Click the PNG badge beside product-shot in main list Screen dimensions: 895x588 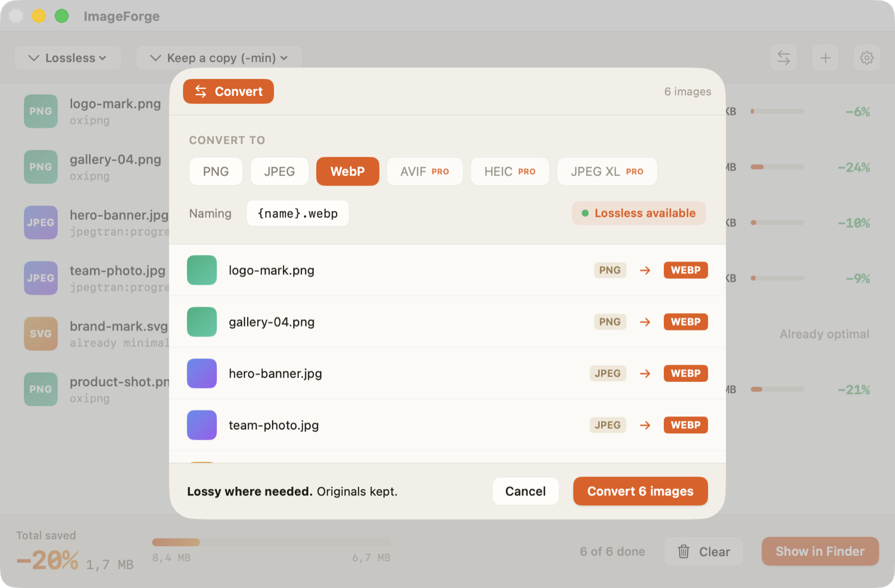41,389
